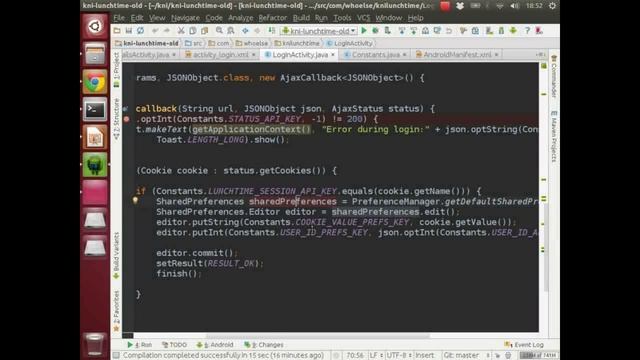Open the Trash in the launcher

tap(95, 344)
